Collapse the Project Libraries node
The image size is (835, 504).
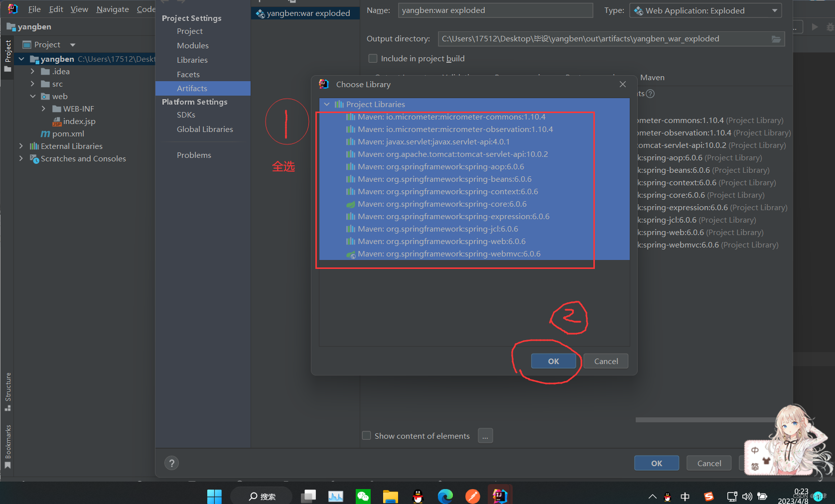click(x=327, y=104)
